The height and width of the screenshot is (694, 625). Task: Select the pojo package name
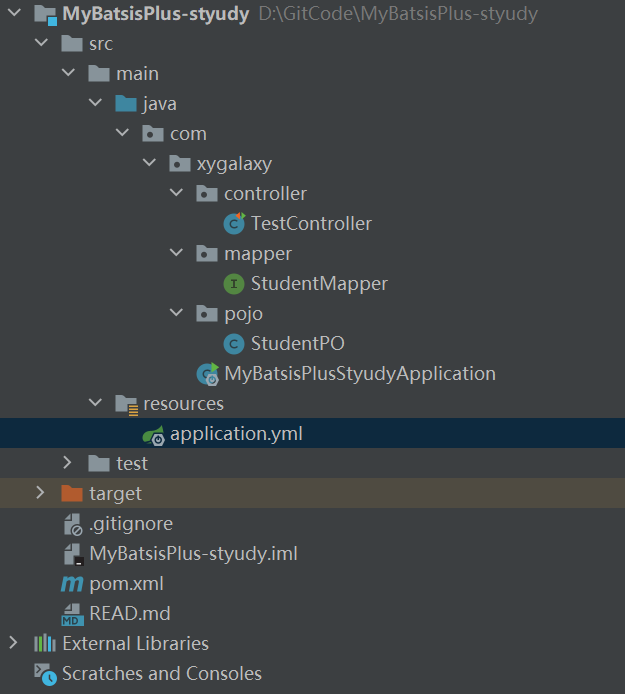click(243, 314)
